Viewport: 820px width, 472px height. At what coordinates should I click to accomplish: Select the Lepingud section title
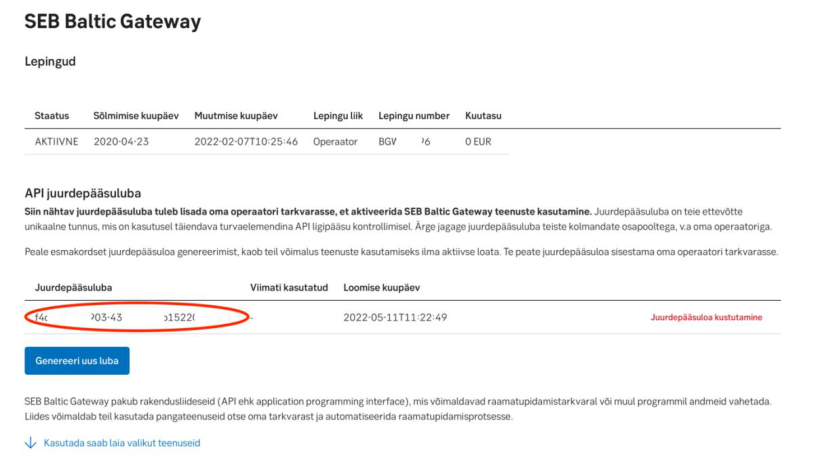click(x=50, y=62)
